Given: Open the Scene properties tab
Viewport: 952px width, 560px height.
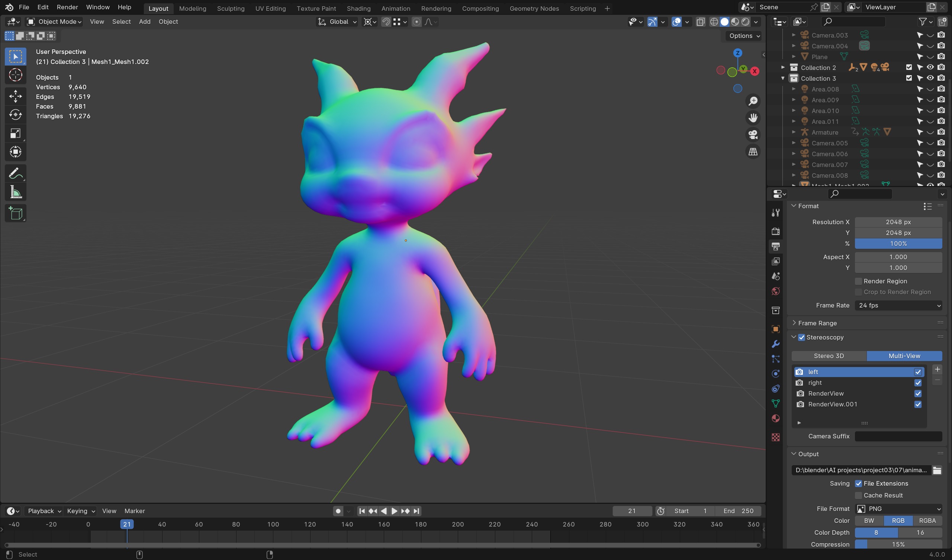Looking at the screenshot, I should [776, 276].
